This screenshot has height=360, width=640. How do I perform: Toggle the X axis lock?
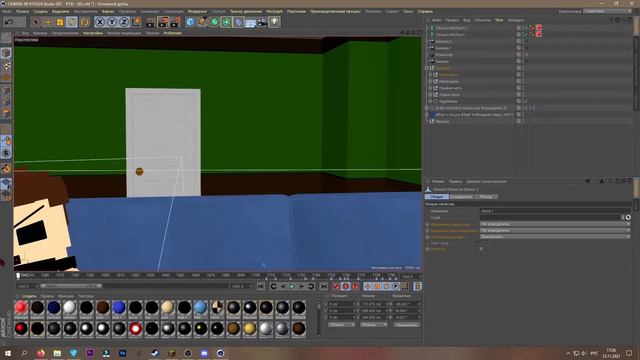pyautogui.click(x=100, y=22)
